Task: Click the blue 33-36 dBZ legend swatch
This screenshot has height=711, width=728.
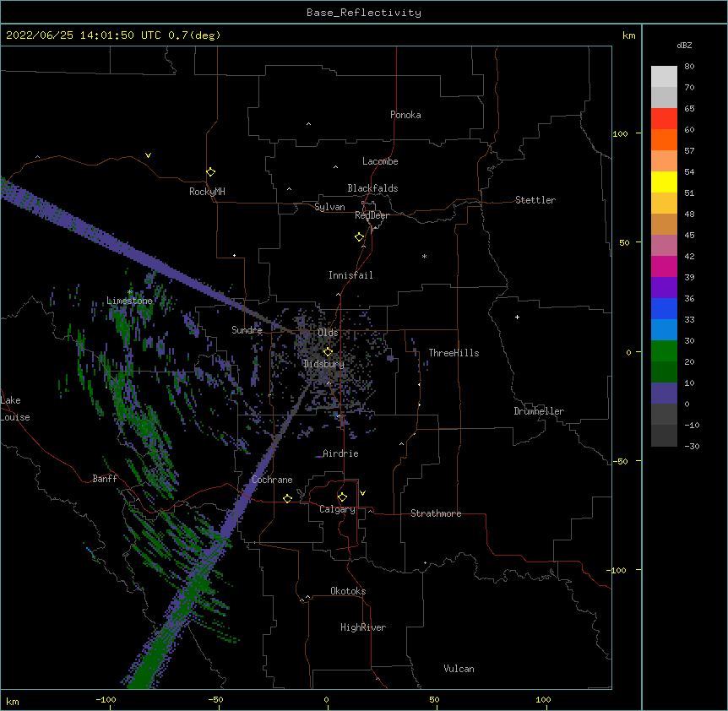Action: [x=664, y=308]
